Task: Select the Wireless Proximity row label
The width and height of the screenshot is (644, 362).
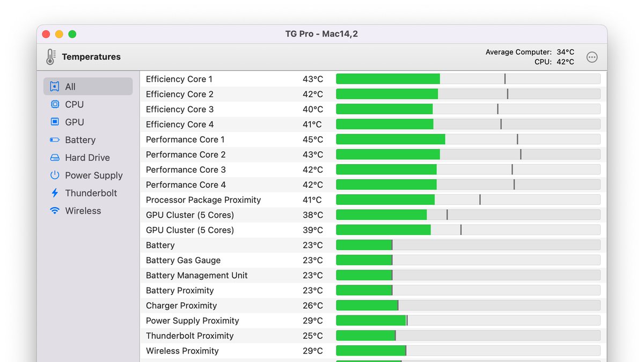Action: pos(182,350)
